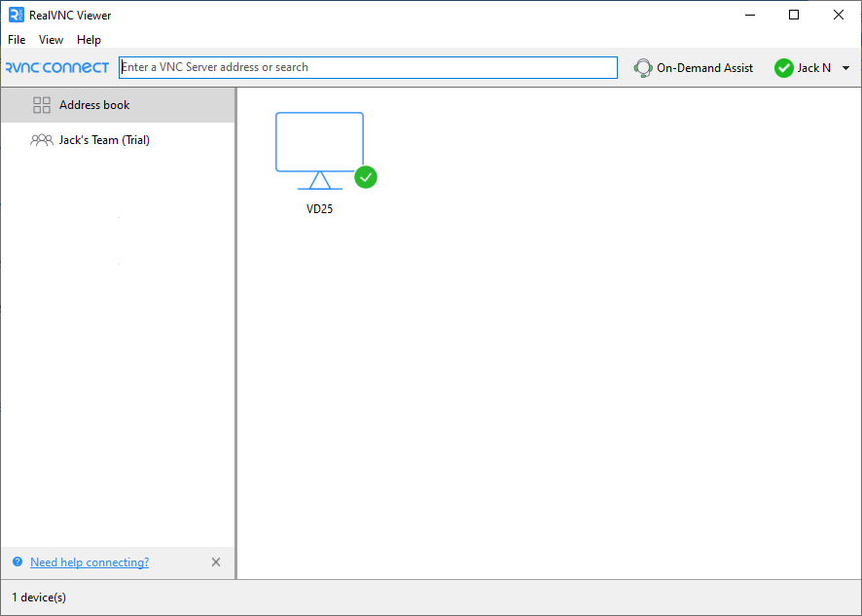Select Address book in the sidebar
The width and height of the screenshot is (862, 616).
118,105
